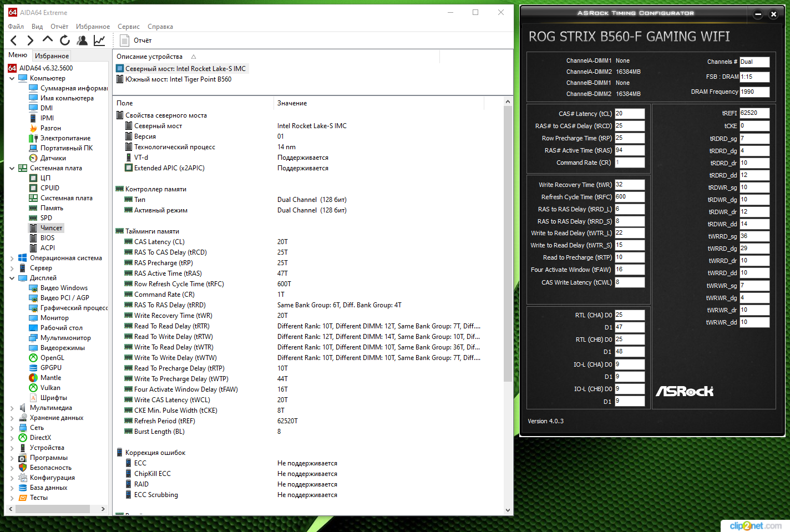Click the DRAM Frequency field

coord(754,92)
